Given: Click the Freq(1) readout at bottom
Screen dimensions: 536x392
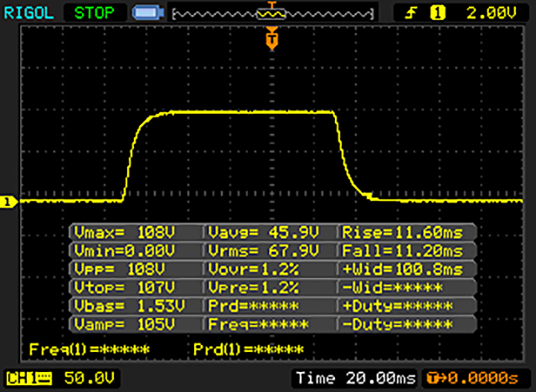Looking at the screenshot, I should (89, 348).
